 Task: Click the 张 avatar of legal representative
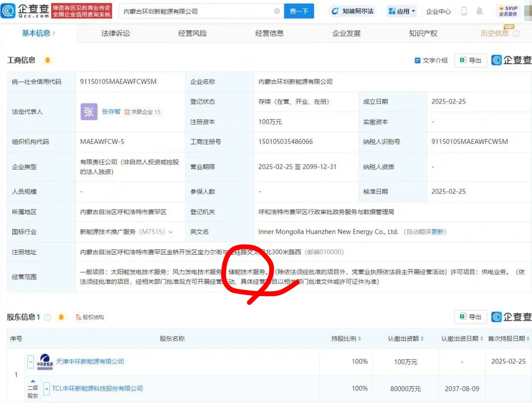pos(89,112)
